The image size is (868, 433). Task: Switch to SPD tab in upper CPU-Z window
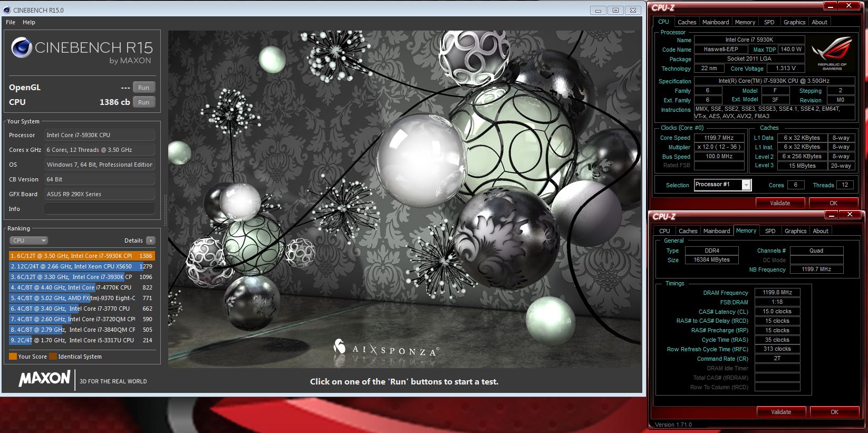click(769, 22)
